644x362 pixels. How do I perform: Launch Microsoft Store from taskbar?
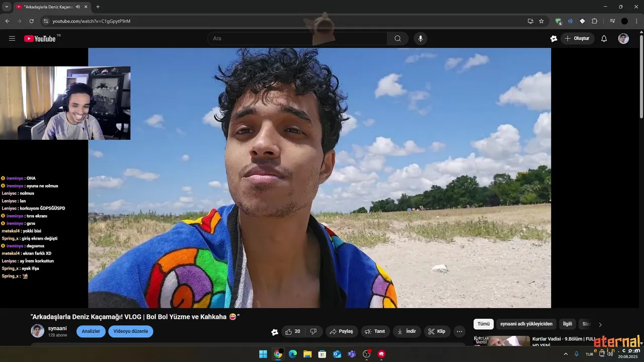(x=322, y=354)
